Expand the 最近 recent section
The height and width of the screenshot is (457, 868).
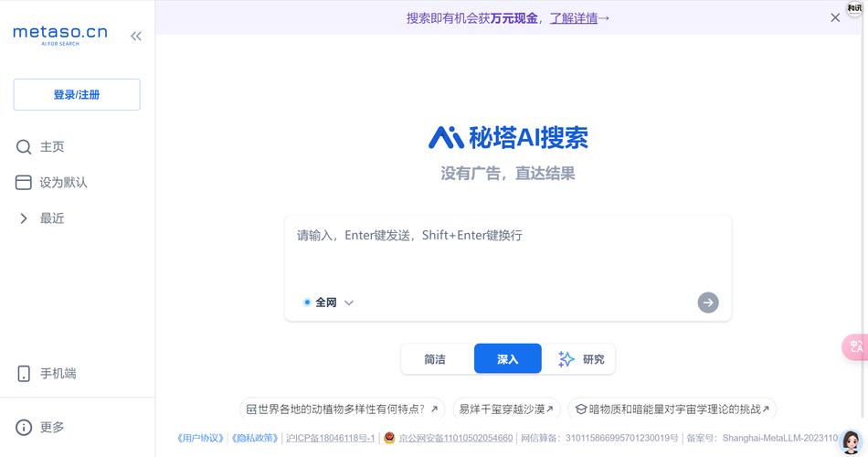[41, 218]
